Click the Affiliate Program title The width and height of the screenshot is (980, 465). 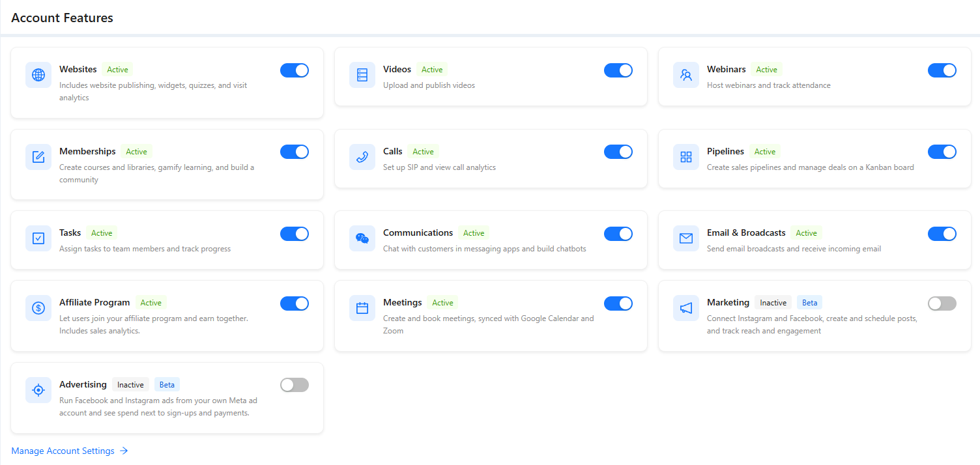point(94,302)
